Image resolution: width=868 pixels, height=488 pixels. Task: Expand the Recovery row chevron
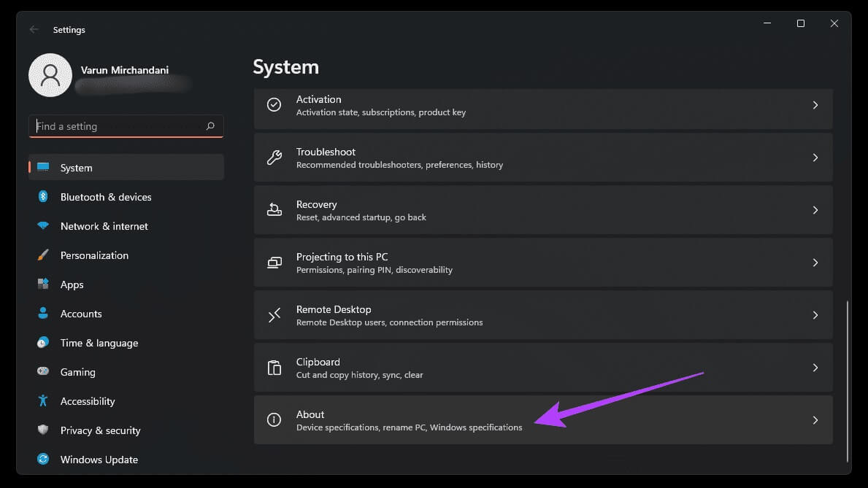(815, 209)
